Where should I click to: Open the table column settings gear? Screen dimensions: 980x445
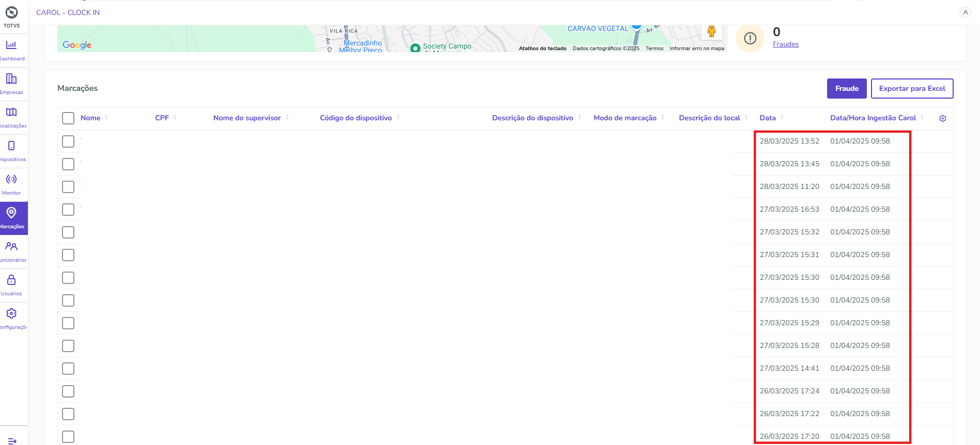tap(943, 118)
